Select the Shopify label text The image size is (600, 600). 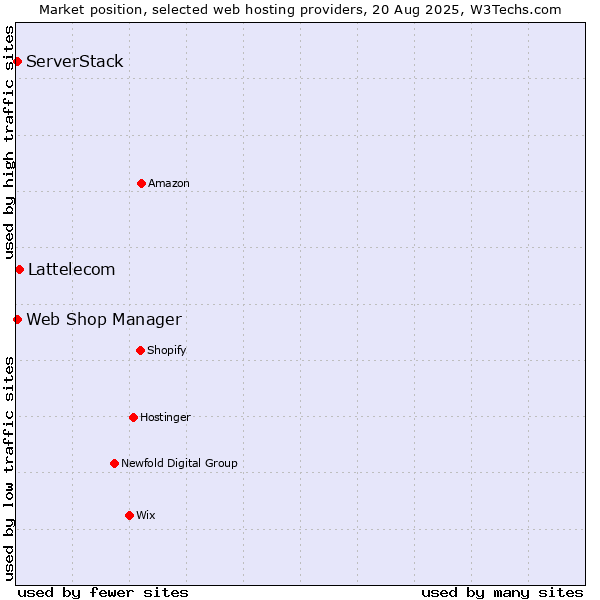166,350
